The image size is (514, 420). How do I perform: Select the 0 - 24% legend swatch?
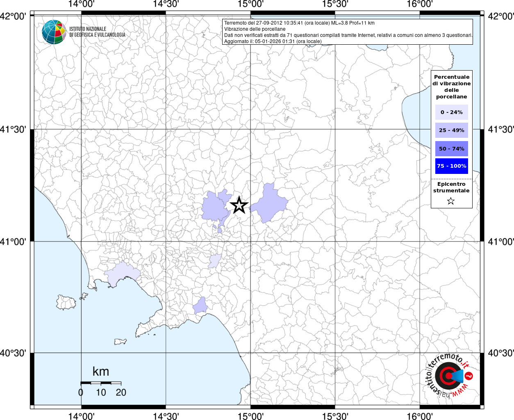[x=452, y=112]
